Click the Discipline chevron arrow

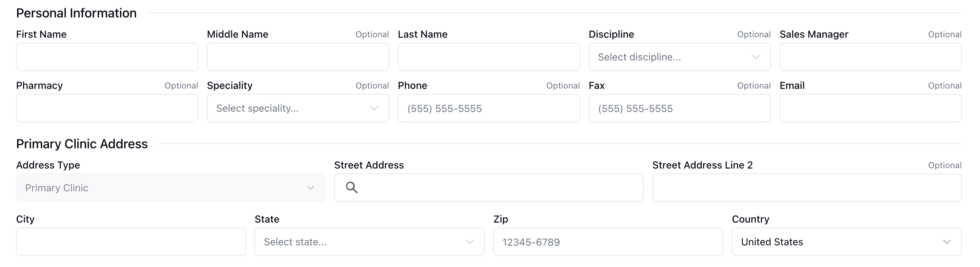756,57
